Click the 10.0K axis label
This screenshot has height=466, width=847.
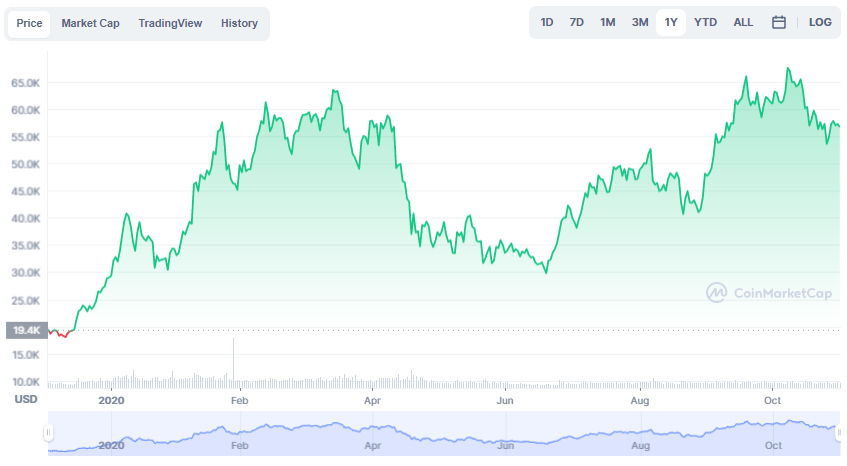[x=25, y=382]
